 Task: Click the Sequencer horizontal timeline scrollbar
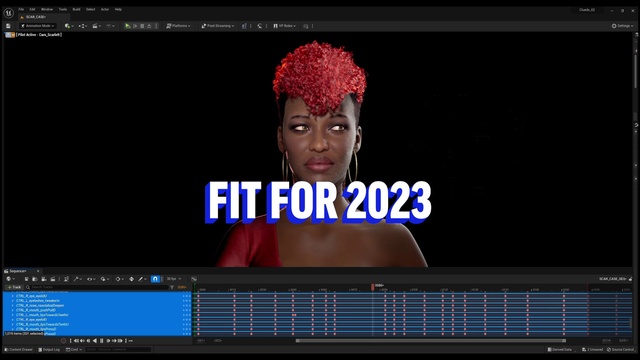(431, 340)
